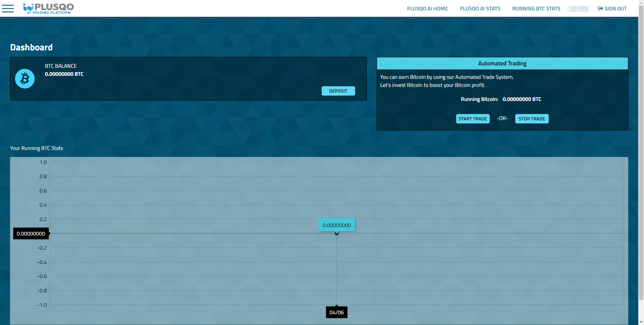644x325 pixels.
Task: Click scrollbar up arrow
Action: click(x=641, y=3)
